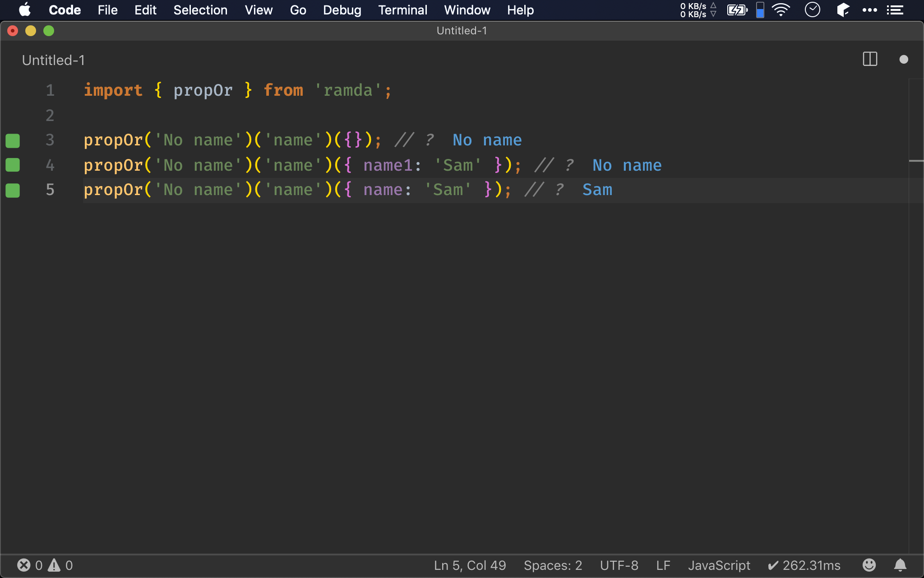The width and height of the screenshot is (924, 578).
Task: Click the green Quokka marker on line 5
Action: [13, 190]
